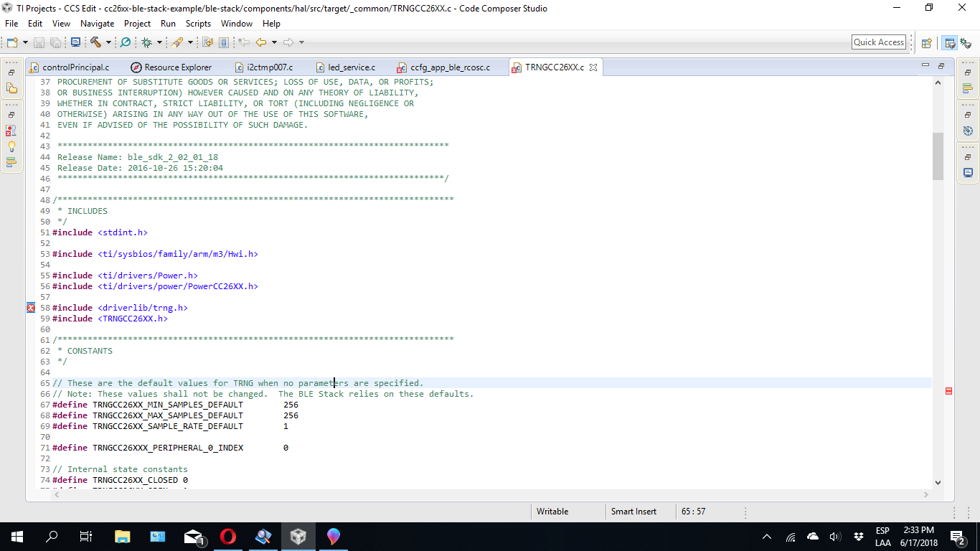Click the Last Edit Location icon
The image size is (980, 551).
pyautogui.click(x=244, y=42)
